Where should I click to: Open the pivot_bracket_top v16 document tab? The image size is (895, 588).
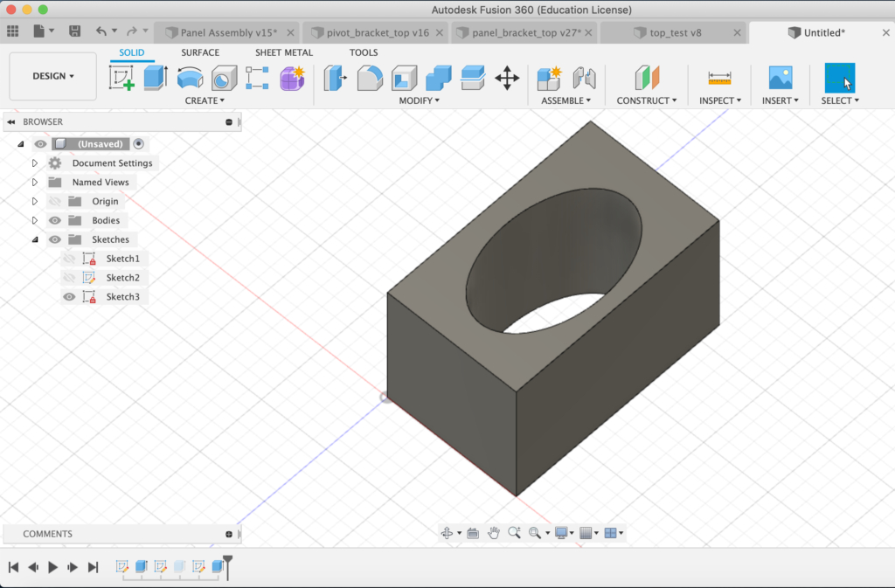pos(376,33)
